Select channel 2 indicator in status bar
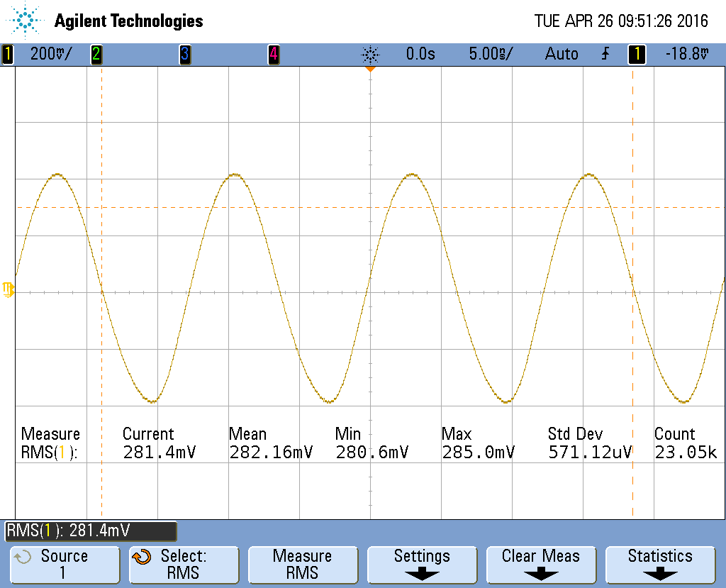The width and height of the screenshot is (726, 588). [96, 54]
